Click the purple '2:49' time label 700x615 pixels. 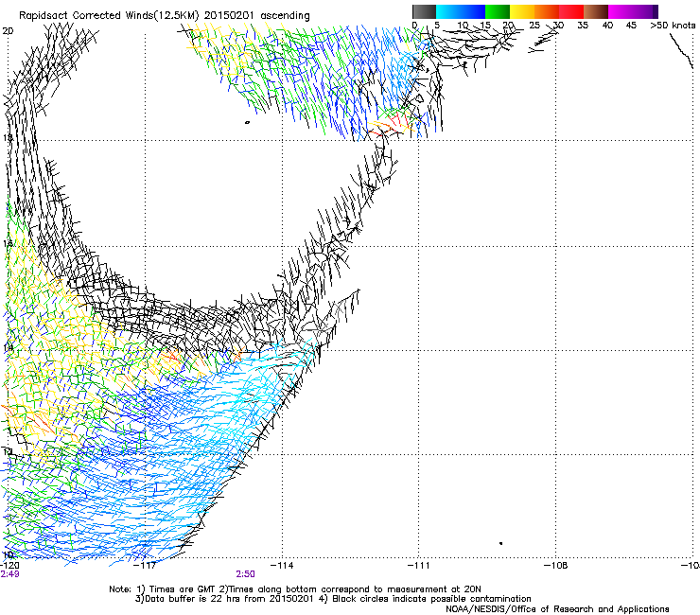pyautogui.click(x=9, y=574)
